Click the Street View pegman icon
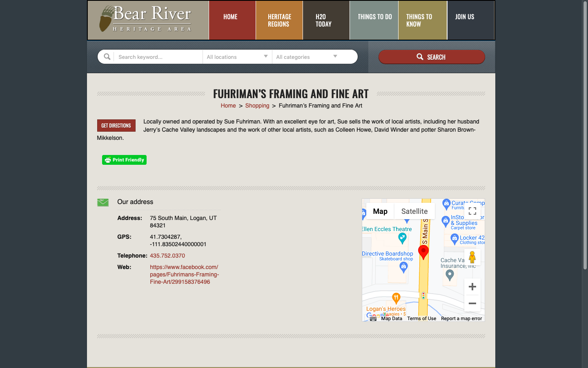Image resolution: width=588 pixels, height=368 pixels. [472, 257]
